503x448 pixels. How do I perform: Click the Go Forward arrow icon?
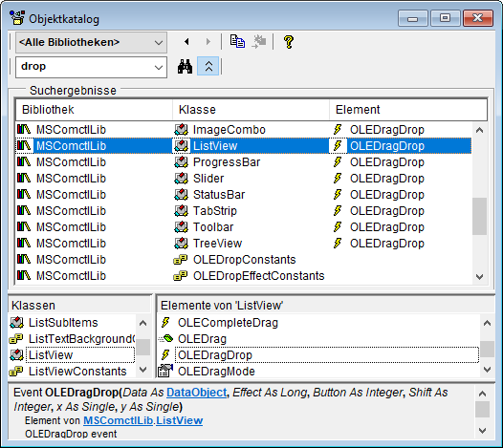pyautogui.click(x=208, y=42)
